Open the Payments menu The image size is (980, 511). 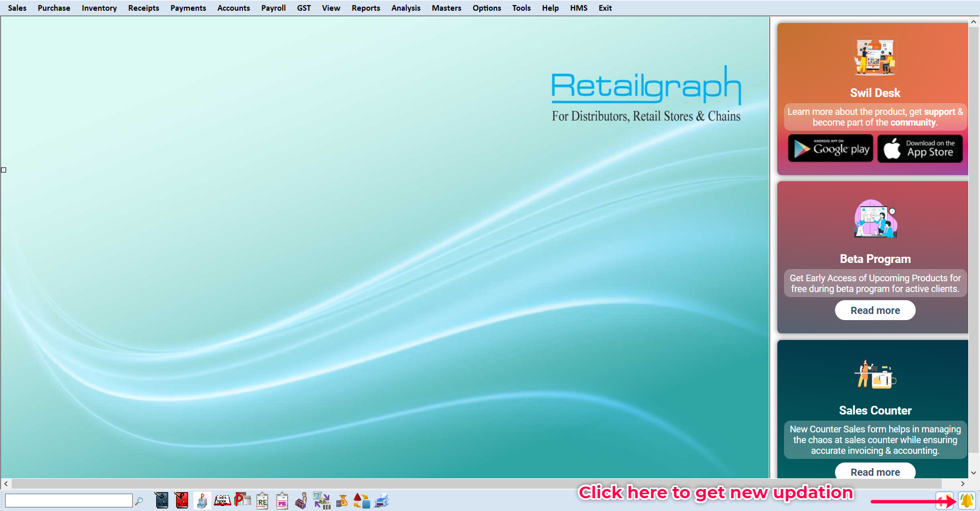[188, 8]
